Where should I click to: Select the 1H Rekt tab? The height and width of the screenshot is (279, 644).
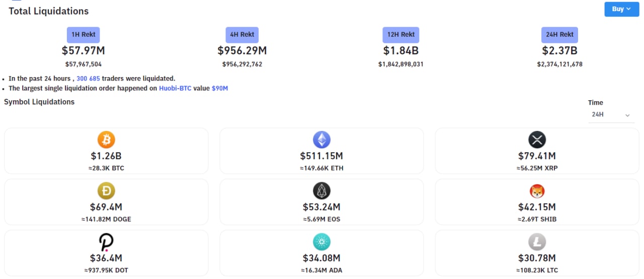pyautogui.click(x=84, y=35)
